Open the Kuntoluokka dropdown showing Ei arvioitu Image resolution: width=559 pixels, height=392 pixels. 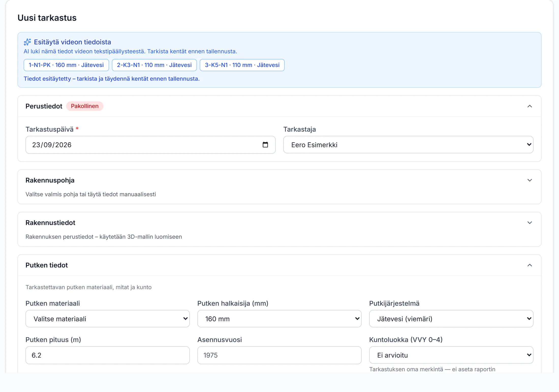point(451,355)
